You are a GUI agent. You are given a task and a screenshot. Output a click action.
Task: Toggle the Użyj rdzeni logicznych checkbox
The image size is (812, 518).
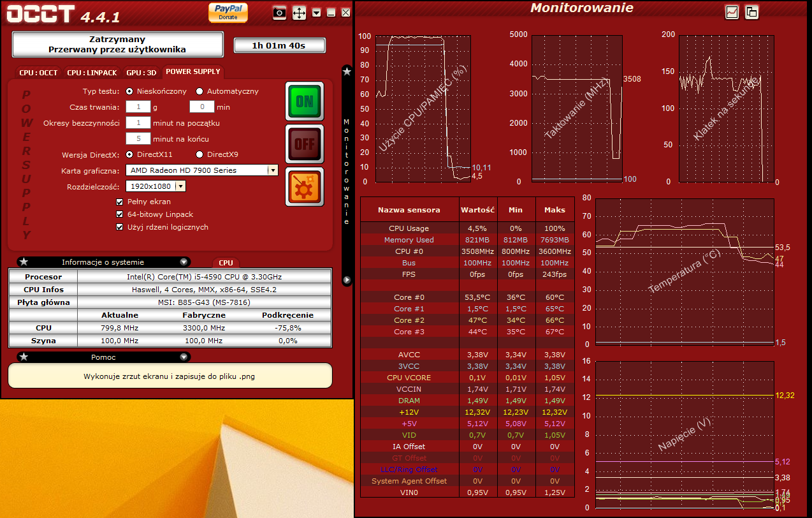point(120,227)
